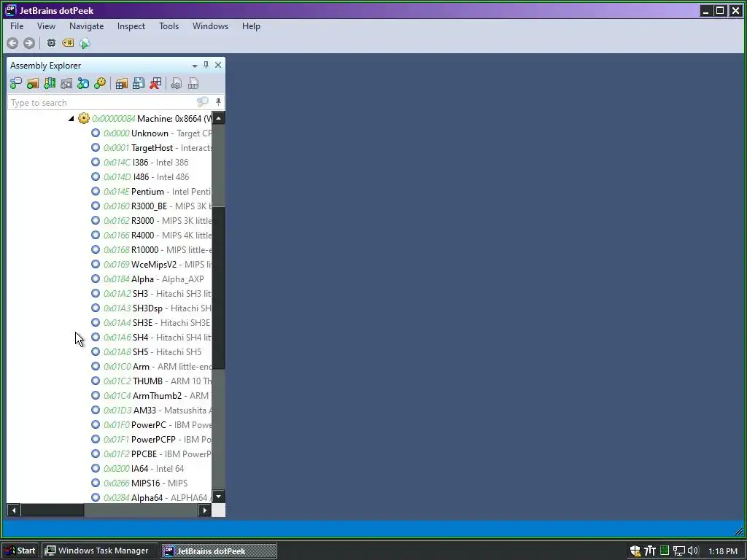The height and width of the screenshot is (560, 747).
Task: Click the grayed NuGet package open icon
Action: click(66, 84)
